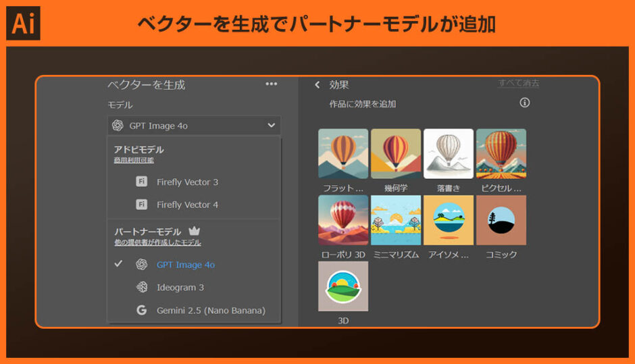This screenshot has width=635, height=364.
Task: Open the three-dot panel options menu
Action: (272, 84)
